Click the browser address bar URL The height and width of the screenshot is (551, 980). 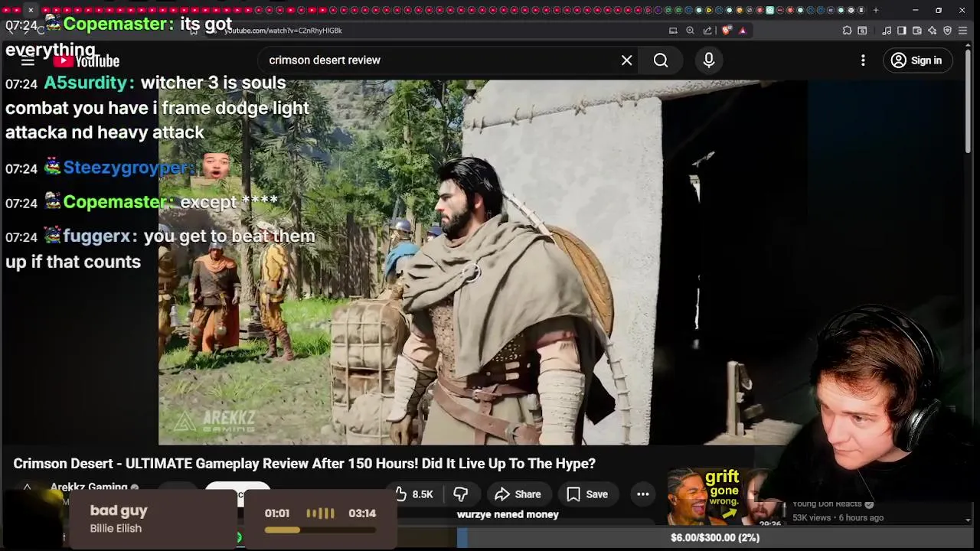pos(283,31)
